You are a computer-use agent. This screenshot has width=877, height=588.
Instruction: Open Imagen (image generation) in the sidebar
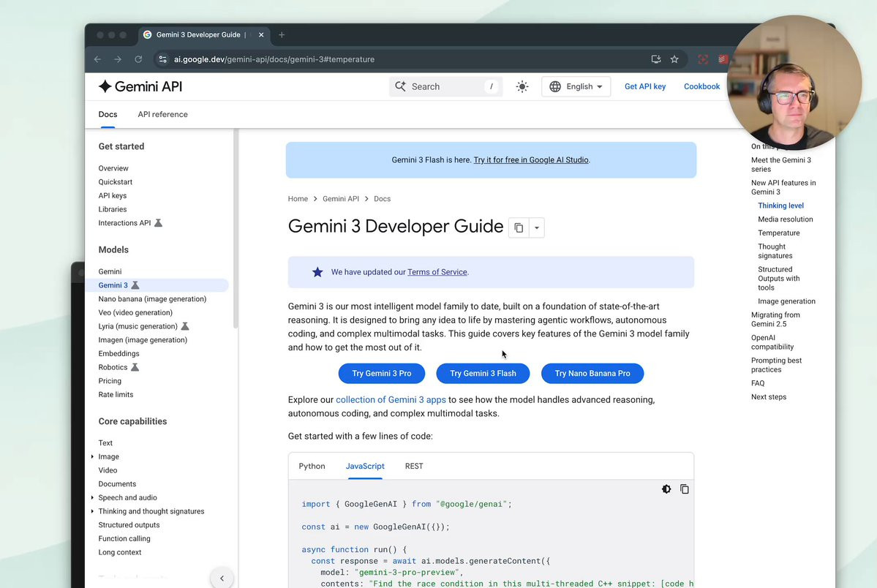tap(143, 340)
